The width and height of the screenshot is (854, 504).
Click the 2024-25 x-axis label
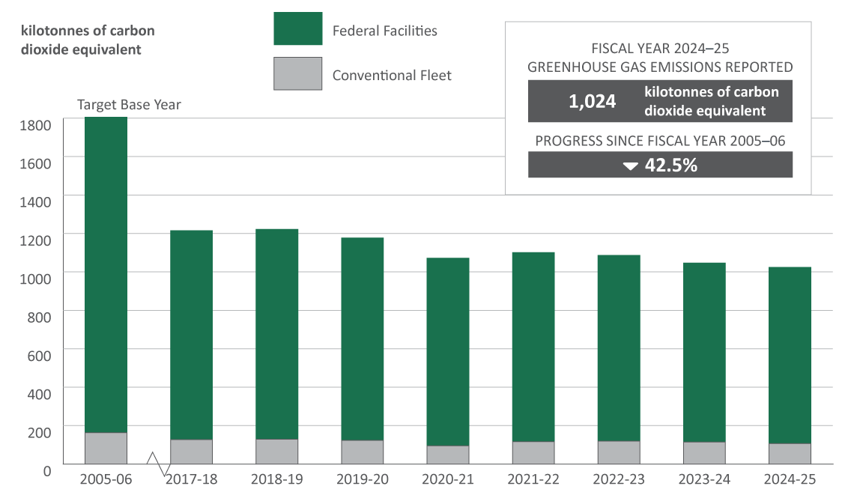[x=790, y=479]
